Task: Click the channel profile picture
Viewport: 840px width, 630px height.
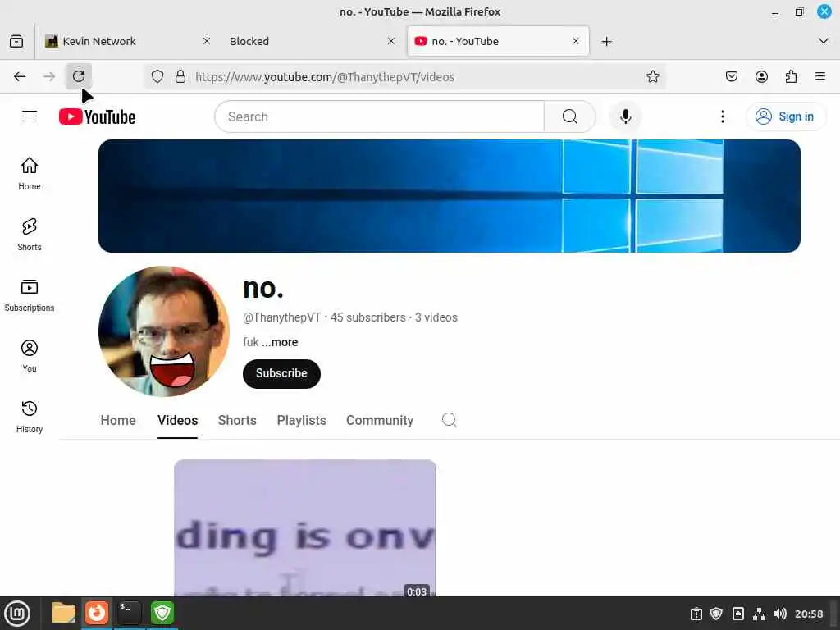Action: click(x=164, y=331)
